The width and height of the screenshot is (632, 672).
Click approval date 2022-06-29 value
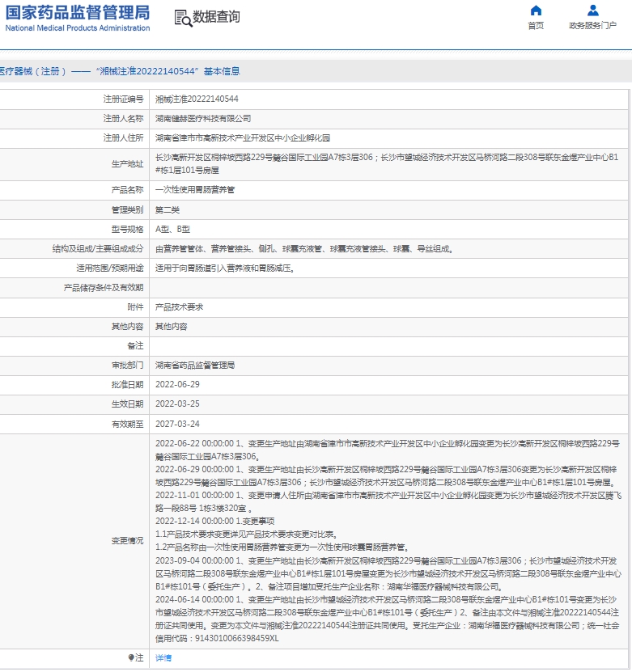[177, 384]
